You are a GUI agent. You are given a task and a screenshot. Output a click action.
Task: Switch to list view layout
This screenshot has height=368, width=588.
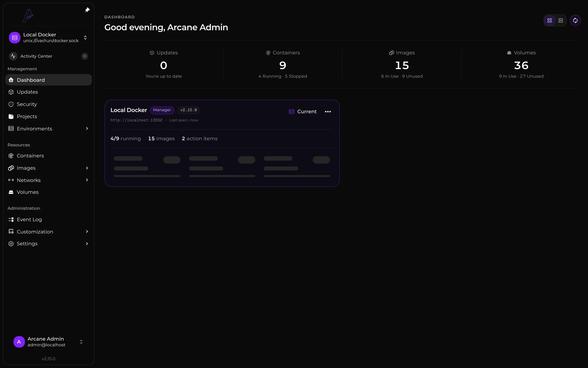tap(561, 20)
